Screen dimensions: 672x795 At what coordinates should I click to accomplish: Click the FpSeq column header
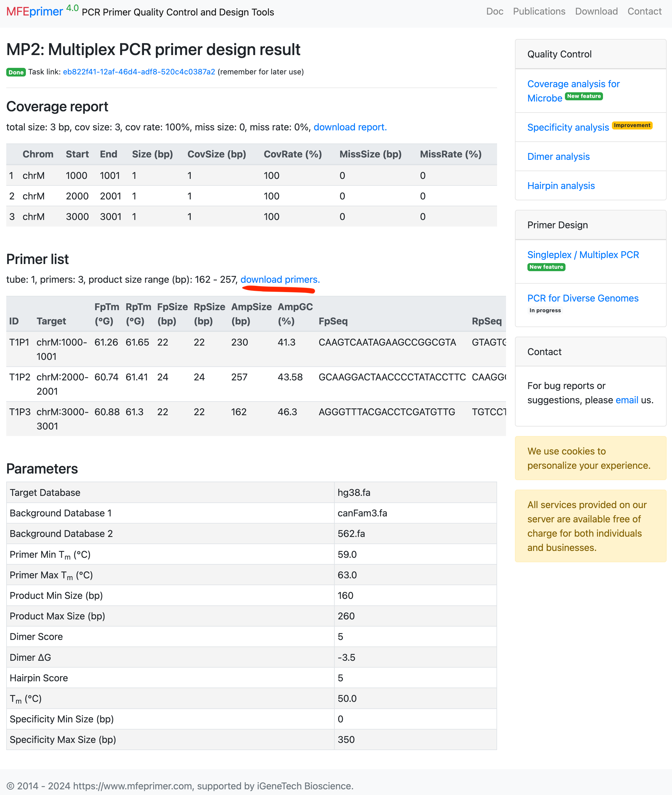[x=333, y=321]
